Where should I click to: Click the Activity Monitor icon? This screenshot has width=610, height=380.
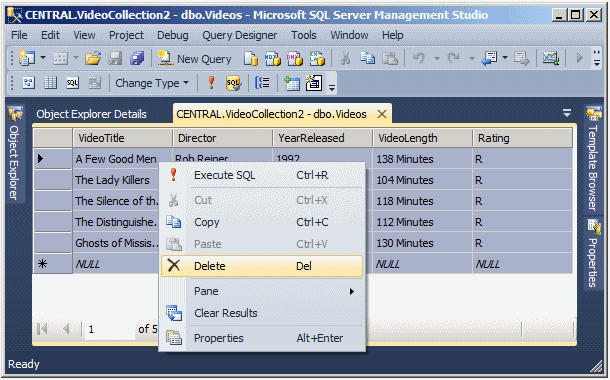pos(551,59)
